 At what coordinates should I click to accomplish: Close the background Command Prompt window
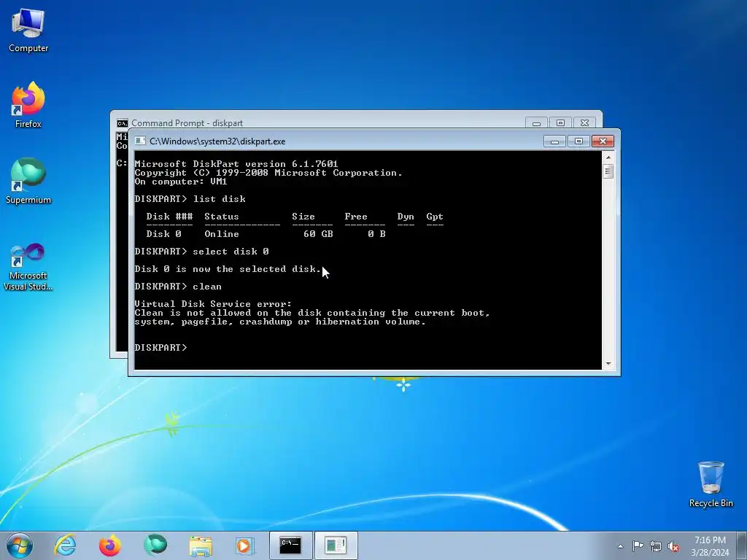(x=584, y=122)
